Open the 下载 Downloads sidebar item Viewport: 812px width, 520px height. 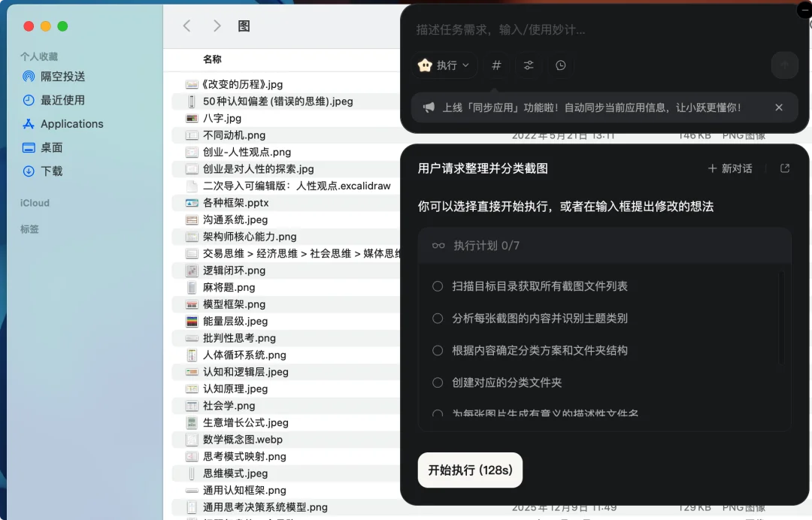(x=28, y=171)
